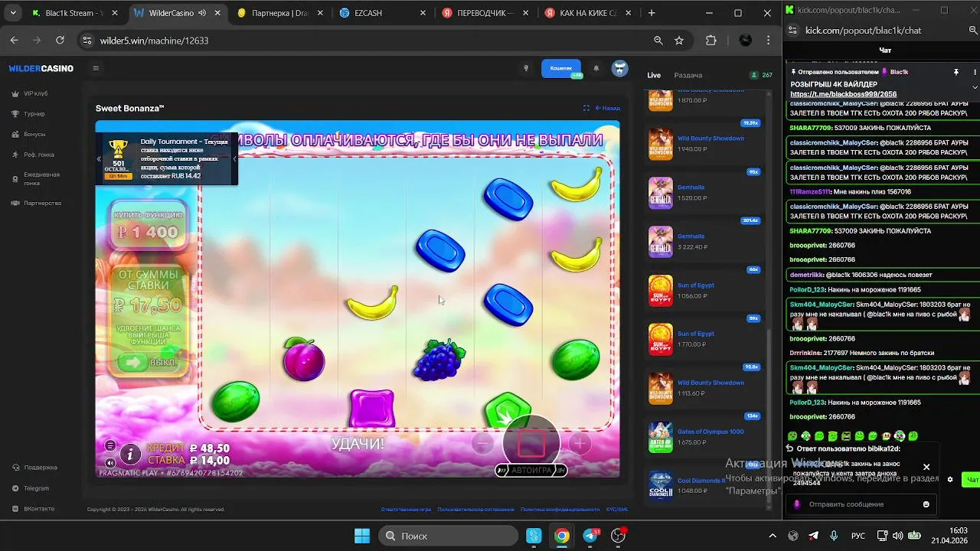Open the pinned t.me/blackboss999 link in chat
980x551 pixels.
[x=843, y=94]
